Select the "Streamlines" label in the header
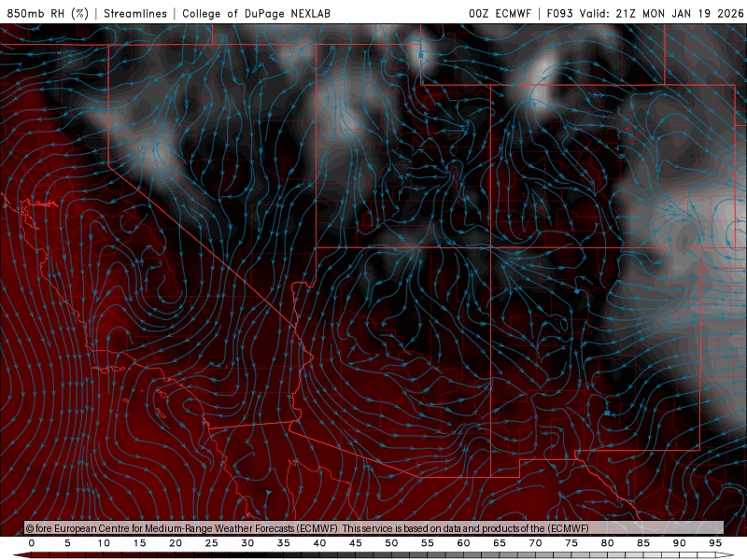This screenshot has height=560, width=747. coord(135,13)
